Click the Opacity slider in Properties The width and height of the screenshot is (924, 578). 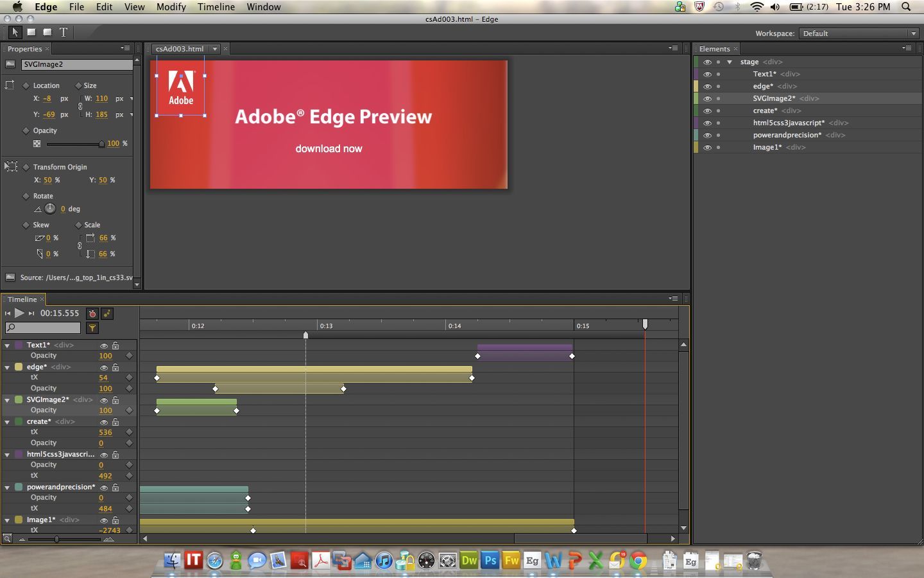click(74, 144)
